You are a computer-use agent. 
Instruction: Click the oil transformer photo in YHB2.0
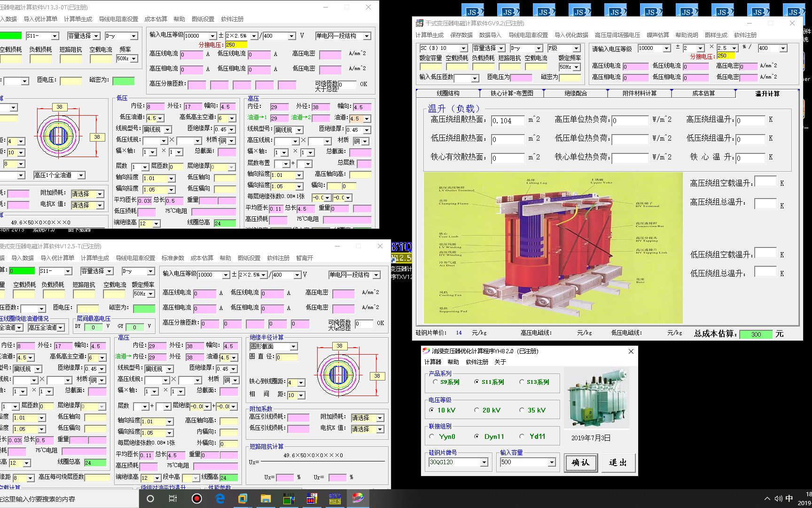(x=596, y=398)
